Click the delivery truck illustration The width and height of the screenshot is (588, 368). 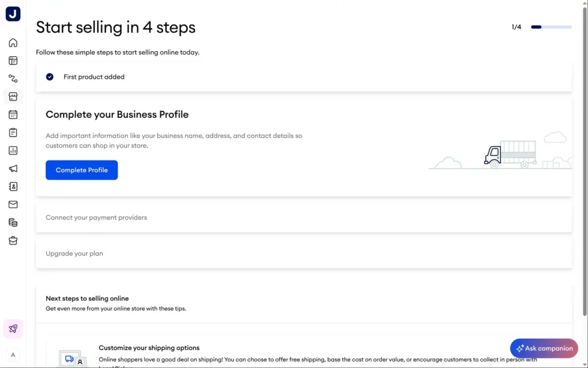(510, 154)
